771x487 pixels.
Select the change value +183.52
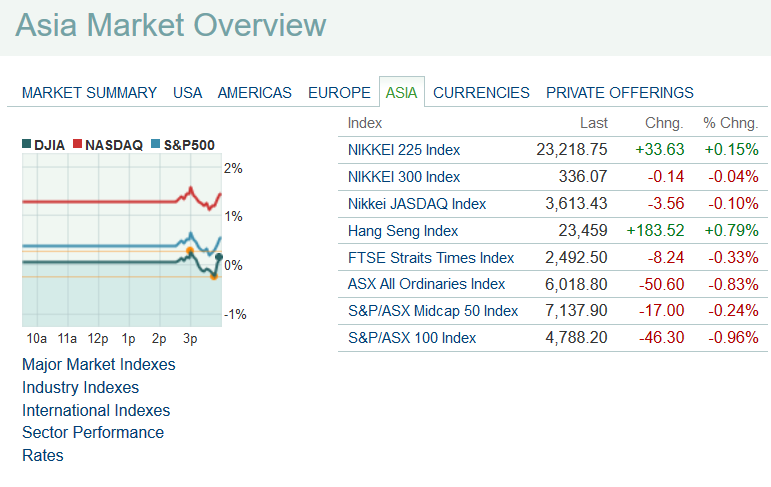655,231
